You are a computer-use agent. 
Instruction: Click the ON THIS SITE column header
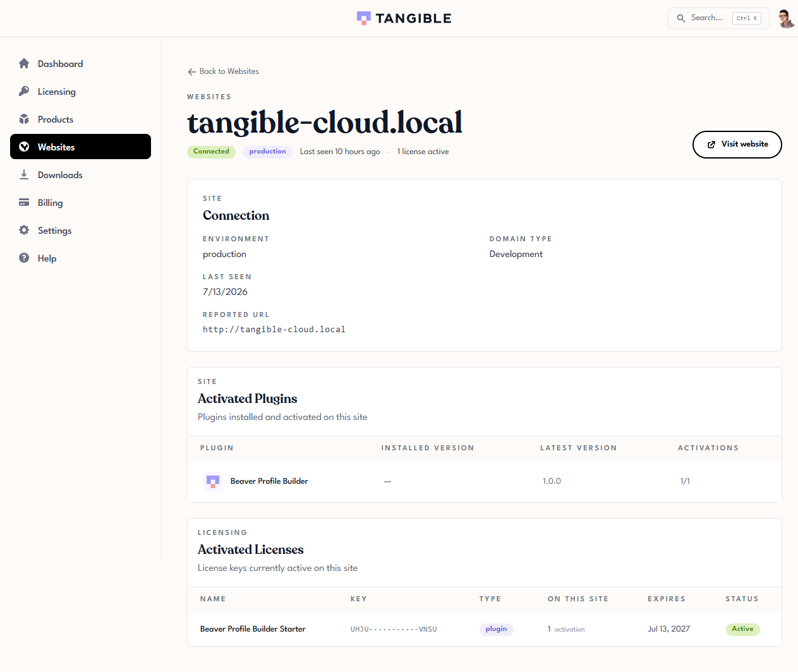tap(578, 599)
